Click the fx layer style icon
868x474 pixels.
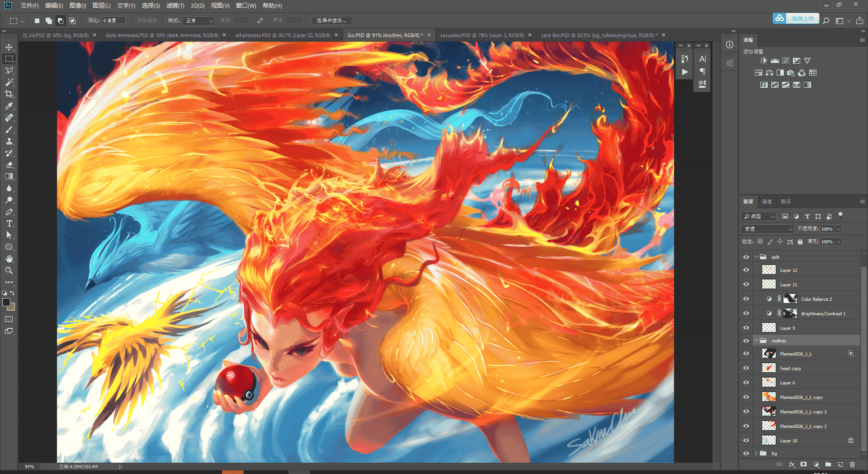pyautogui.click(x=792, y=465)
